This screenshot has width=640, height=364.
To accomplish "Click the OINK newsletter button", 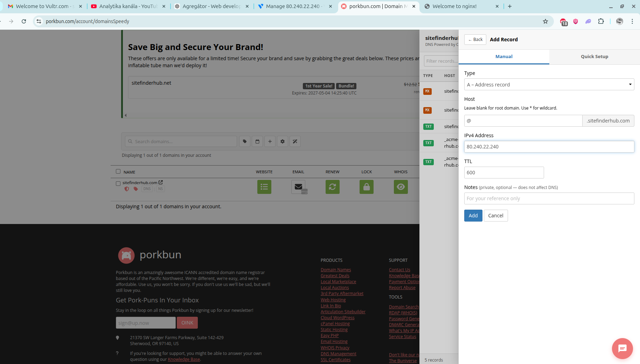I will pos(187,323).
